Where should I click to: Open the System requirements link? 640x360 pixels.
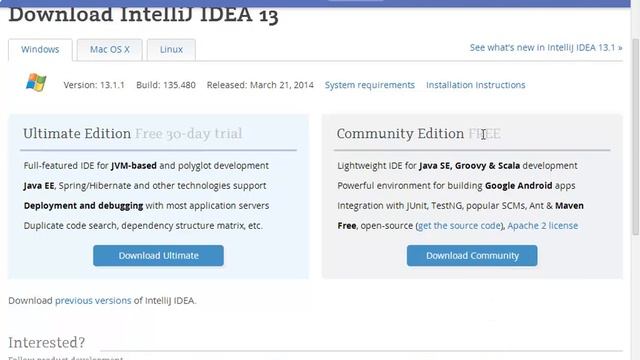click(369, 85)
